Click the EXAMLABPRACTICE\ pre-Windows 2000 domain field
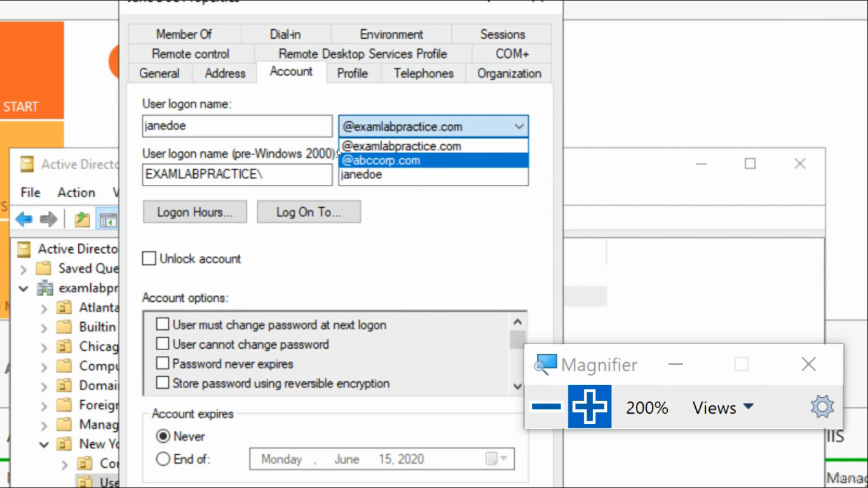868x488 pixels. pos(237,175)
